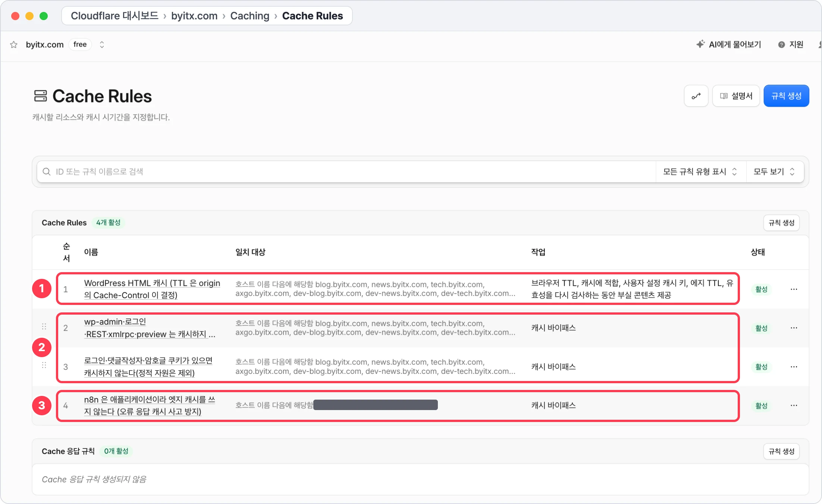This screenshot has width=822, height=504.
Task: Open the more-actions menu for rule 3
Action: pos(794,367)
